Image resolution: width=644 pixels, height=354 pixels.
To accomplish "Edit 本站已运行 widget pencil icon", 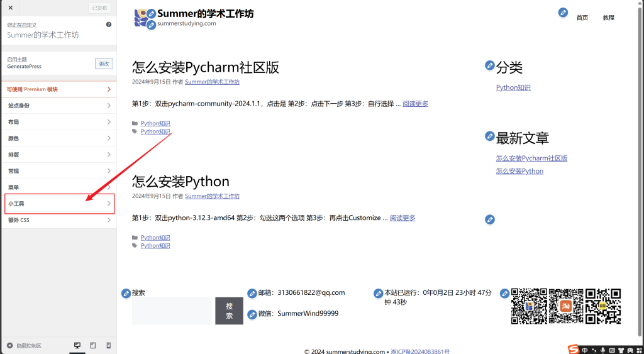I will [378, 294].
